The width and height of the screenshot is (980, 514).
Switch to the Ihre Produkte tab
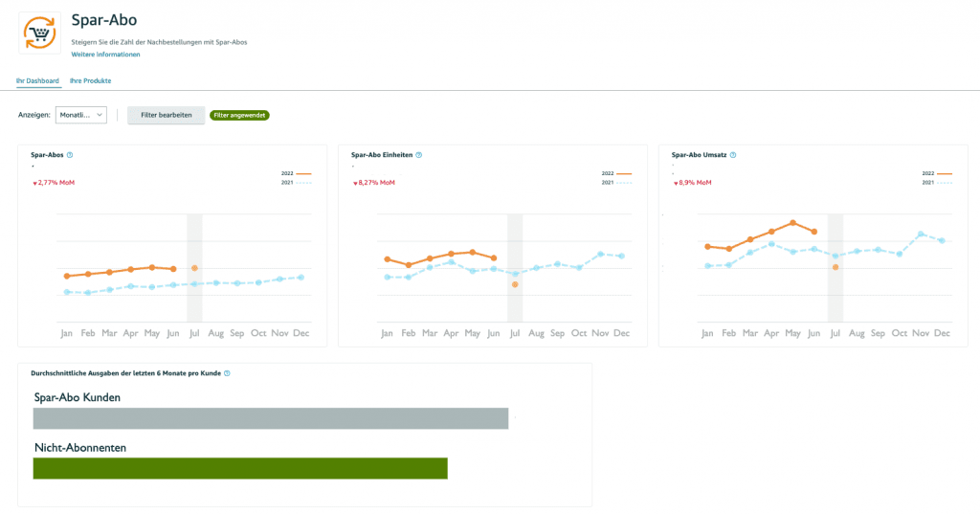point(90,81)
